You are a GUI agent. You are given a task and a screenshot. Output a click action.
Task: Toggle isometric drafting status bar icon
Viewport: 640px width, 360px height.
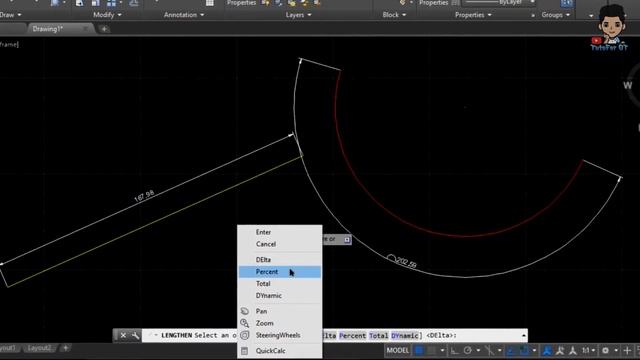489,350
